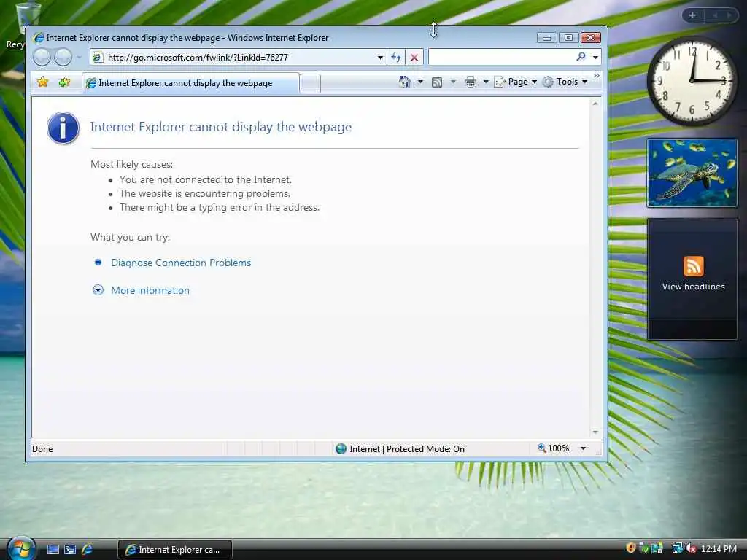Click the Print toolbar icon

pos(471,82)
